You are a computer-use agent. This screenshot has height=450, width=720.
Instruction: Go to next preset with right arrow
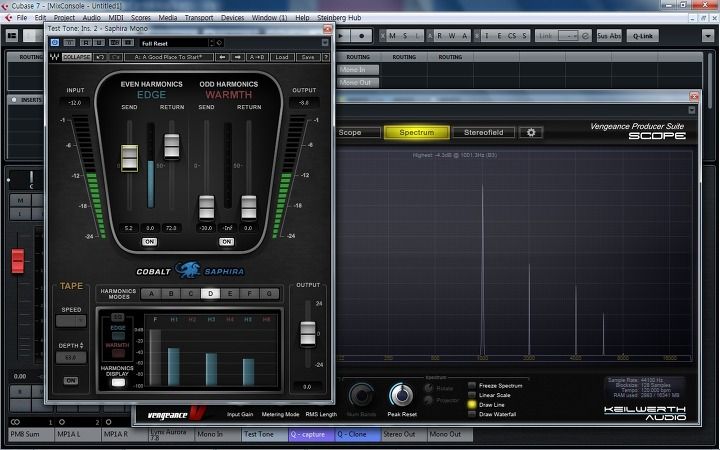pyautogui.click(x=237, y=57)
